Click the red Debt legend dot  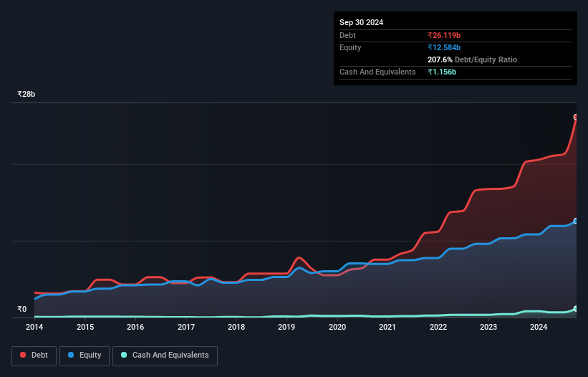pos(23,355)
